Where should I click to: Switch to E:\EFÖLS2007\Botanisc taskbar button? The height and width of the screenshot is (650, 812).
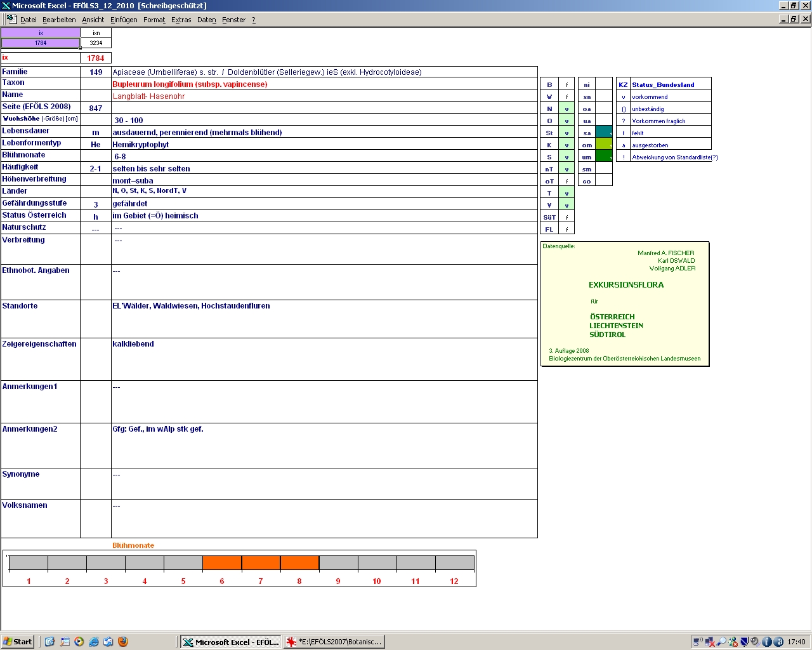(334, 642)
